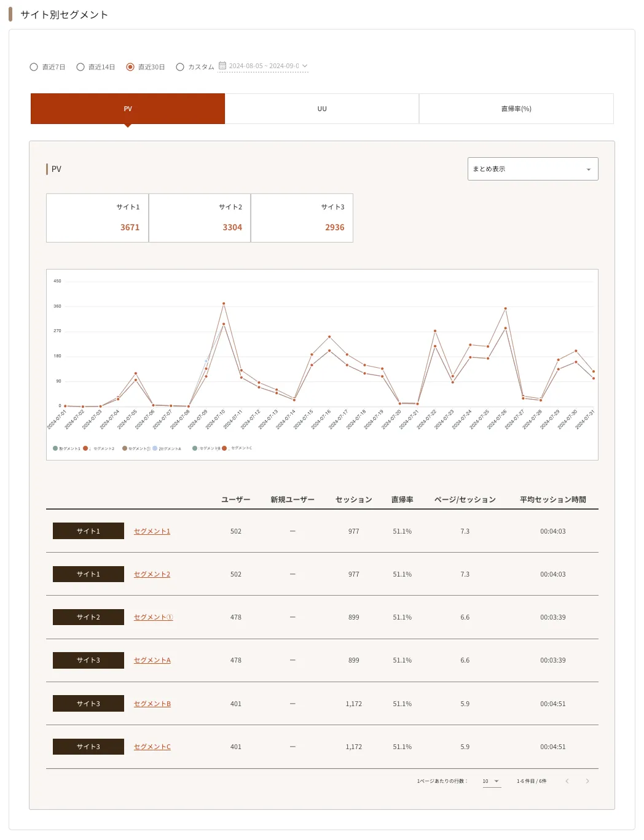The height and width of the screenshot is (840, 644).
Task: Click the セッション column header
Action: (354, 500)
